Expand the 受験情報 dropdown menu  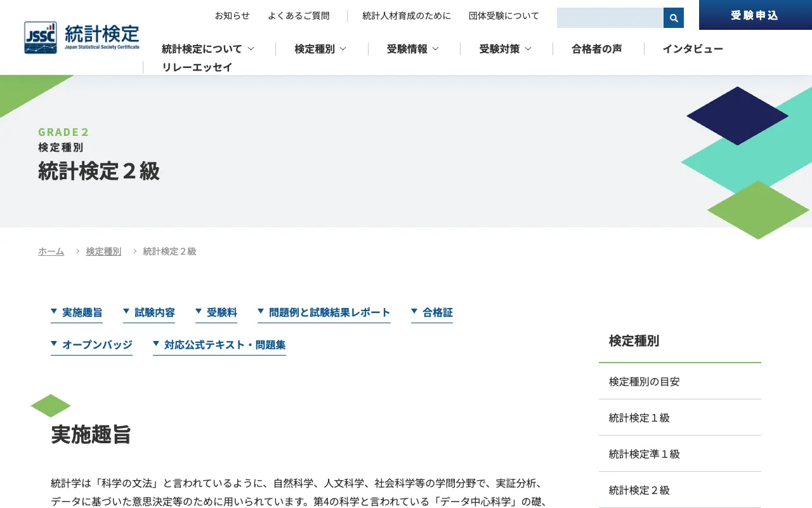click(x=413, y=49)
